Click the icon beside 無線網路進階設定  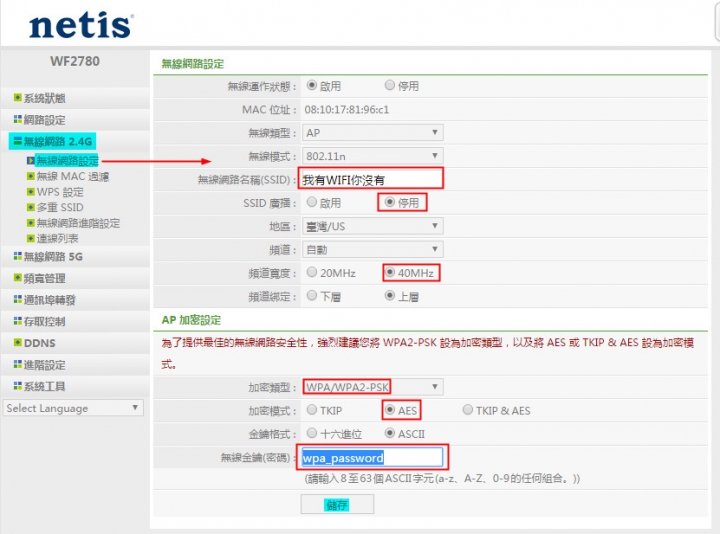[x=30, y=223]
